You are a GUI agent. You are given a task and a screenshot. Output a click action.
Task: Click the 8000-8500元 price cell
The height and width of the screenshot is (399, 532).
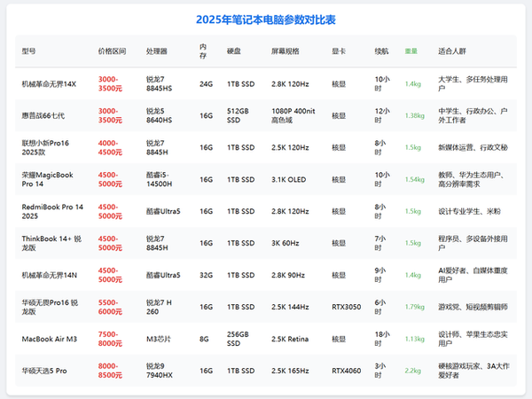[110, 371]
